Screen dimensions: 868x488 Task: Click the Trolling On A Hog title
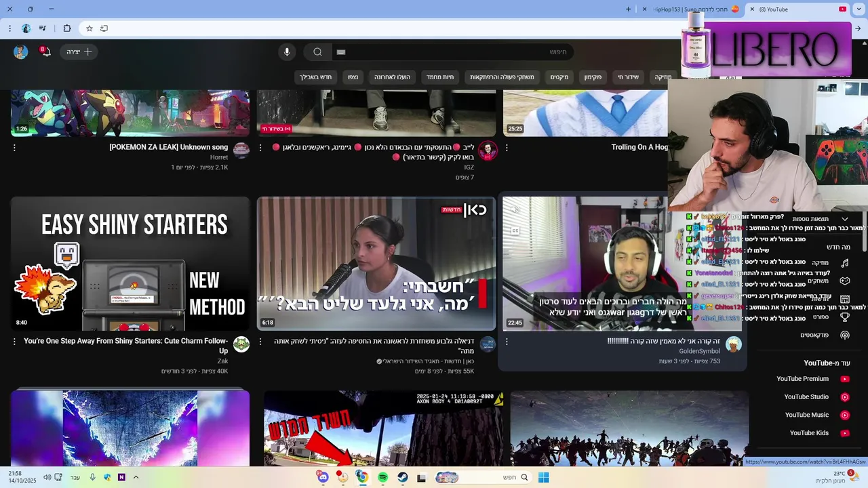[x=639, y=147]
